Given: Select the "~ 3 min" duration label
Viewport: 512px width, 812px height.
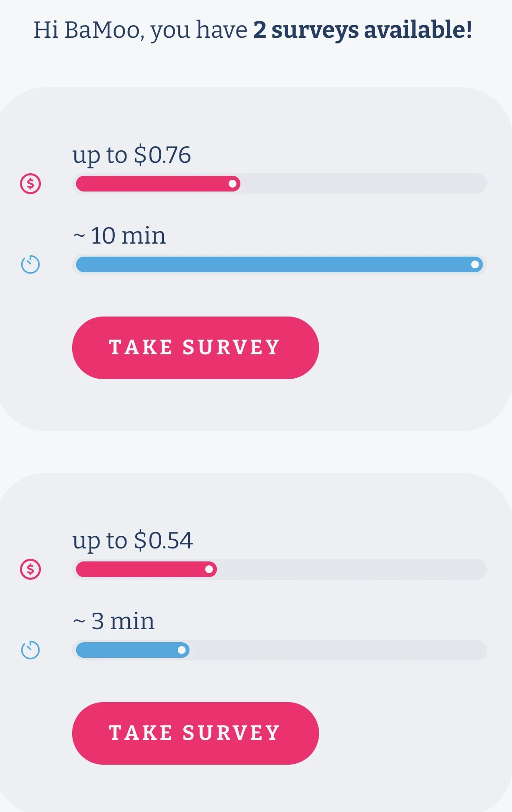Looking at the screenshot, I should coord(114,621).
